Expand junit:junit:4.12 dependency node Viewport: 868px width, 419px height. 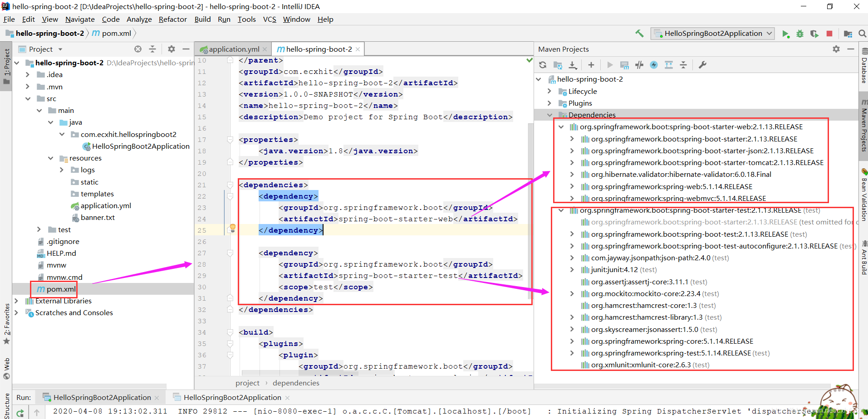[x=572, y=270]
